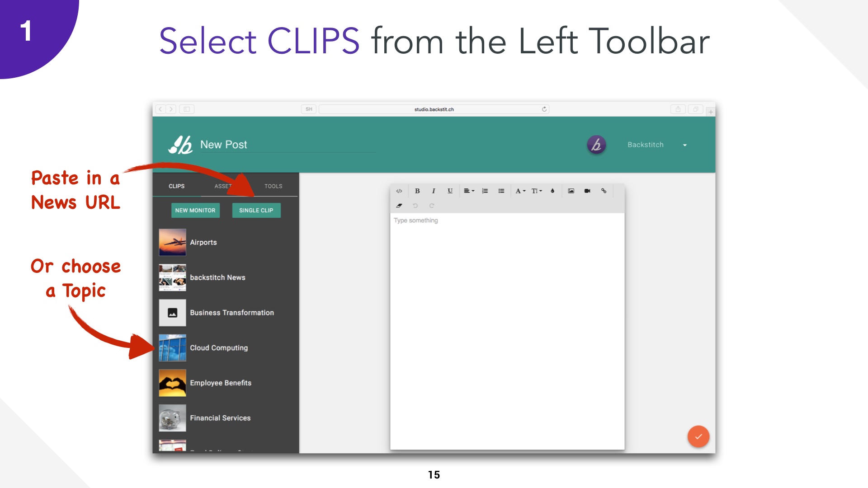Click the Insert Video icon
Viewport: 868px width, 488px height.
(587, 190)
